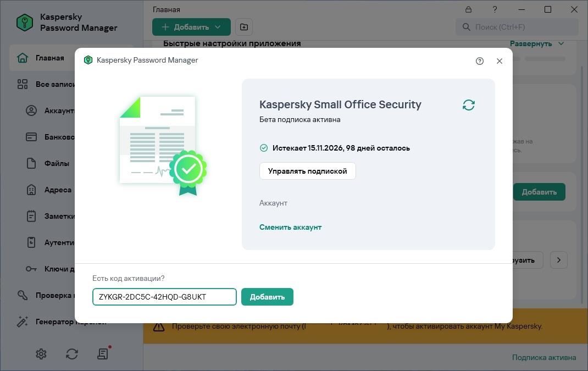
Task: Expand quick settings with Развернуть
Action: click(x=537, y=43)
